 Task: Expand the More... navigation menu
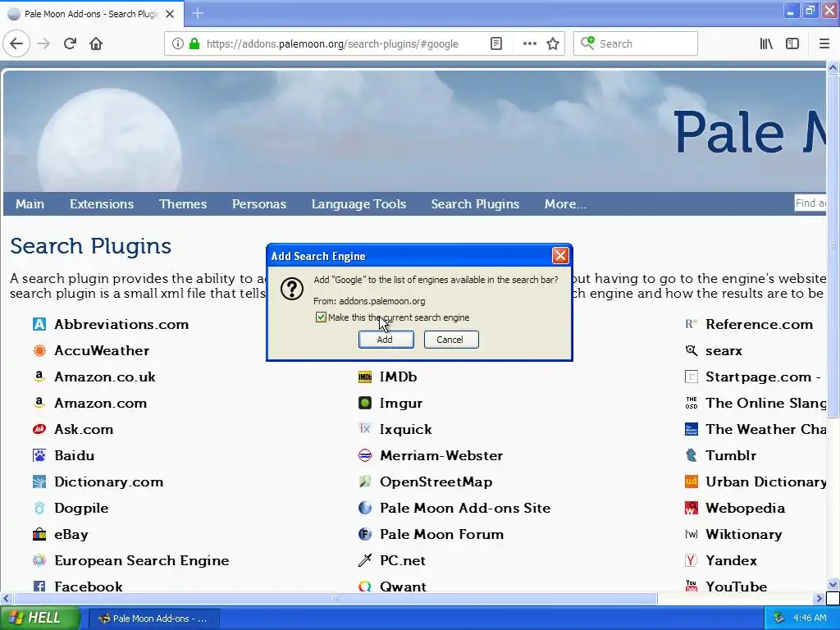click(x=565, y=204)
